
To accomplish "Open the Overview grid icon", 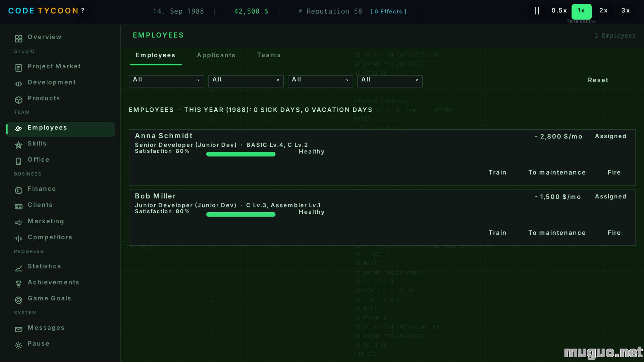I will coord(18,39).
